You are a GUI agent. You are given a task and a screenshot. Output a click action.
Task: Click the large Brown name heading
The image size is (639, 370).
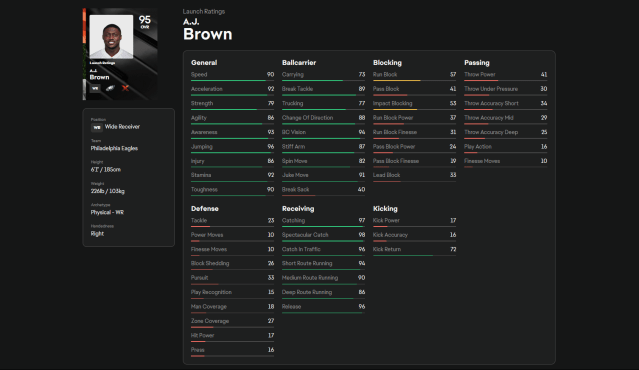tap(207, 34)
